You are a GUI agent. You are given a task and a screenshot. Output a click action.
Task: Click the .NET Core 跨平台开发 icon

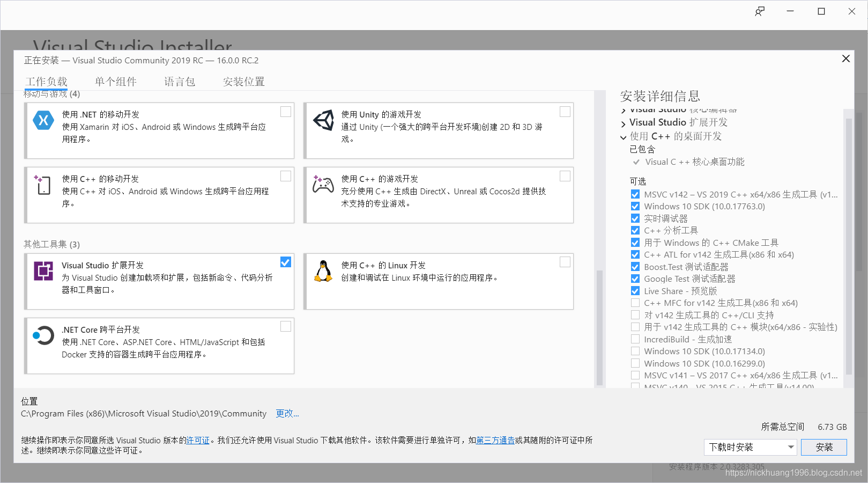43,335
